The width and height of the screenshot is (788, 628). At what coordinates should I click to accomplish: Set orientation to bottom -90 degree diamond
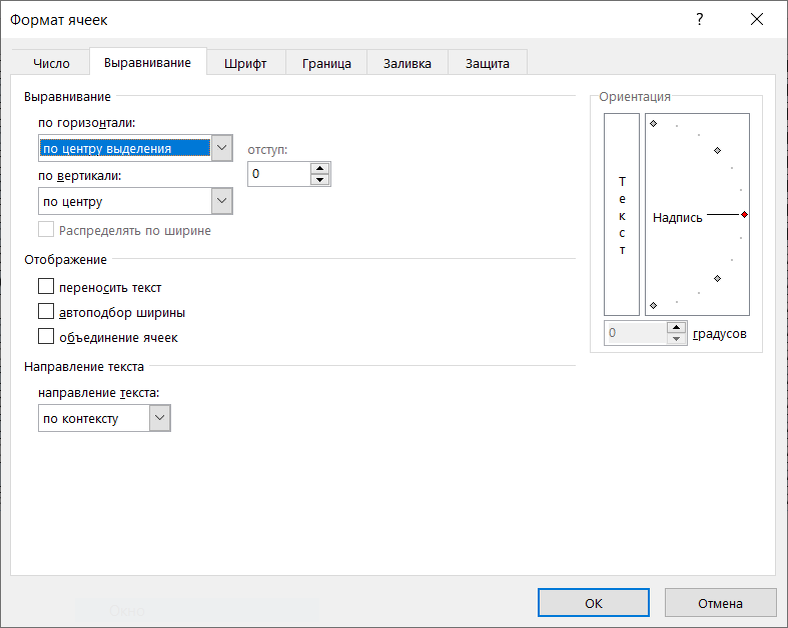(653, 305)
